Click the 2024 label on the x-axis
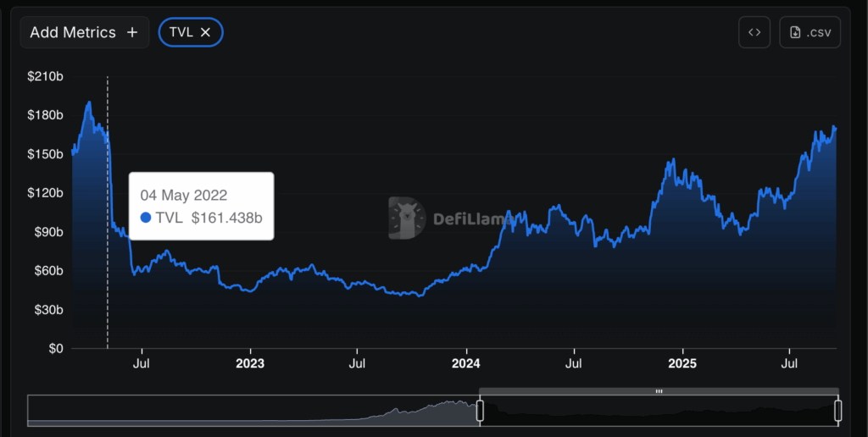The width and height of the screenshot is (868, 437). pos(465,364)
